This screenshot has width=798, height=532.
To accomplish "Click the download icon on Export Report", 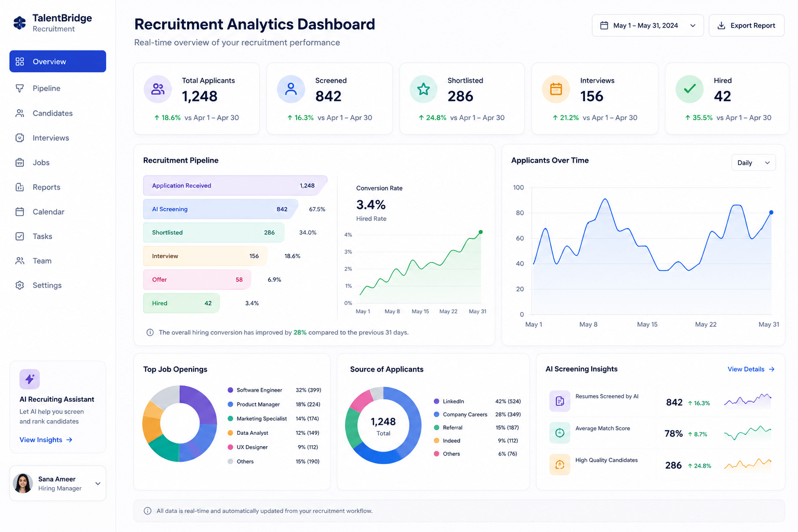I will click(721, 25).
